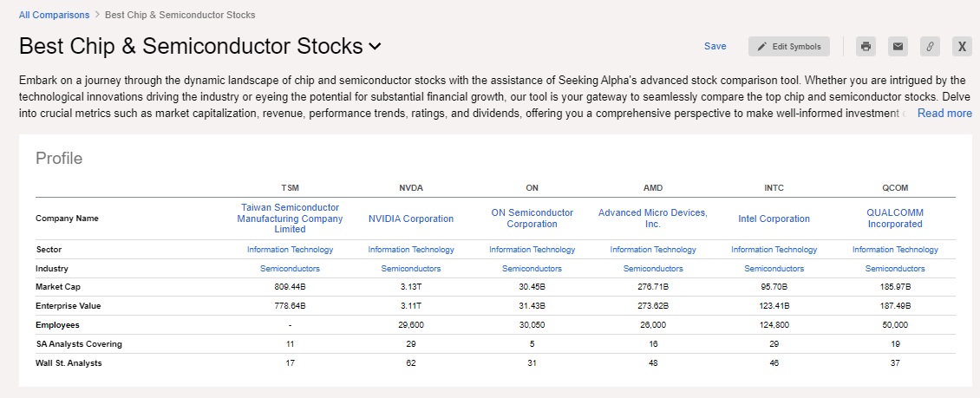Screen dimensions: 980x398
Task: Click NVDA Wall St. Analysts value 62
Action: pyautogui.click(x=411, y=363)
